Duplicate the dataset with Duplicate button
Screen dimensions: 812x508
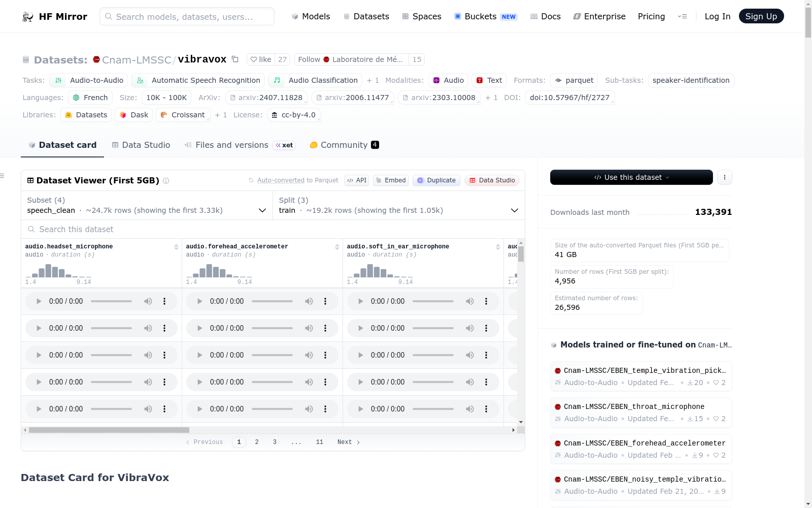(436, 180)
